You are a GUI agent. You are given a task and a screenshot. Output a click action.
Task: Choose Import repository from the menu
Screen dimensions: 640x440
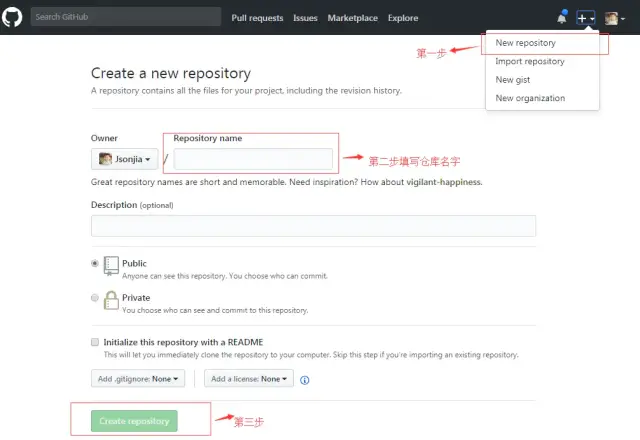tap(530, 61)
